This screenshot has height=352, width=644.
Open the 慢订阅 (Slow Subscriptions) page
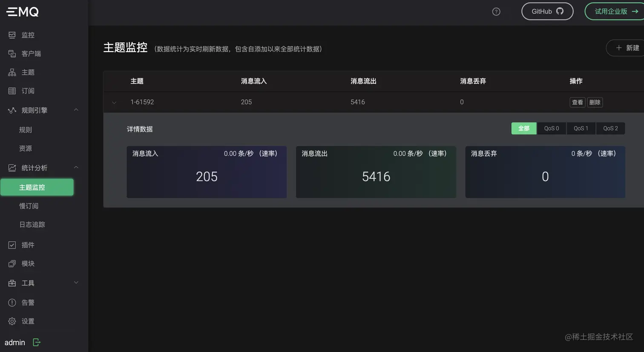(29, 206)
